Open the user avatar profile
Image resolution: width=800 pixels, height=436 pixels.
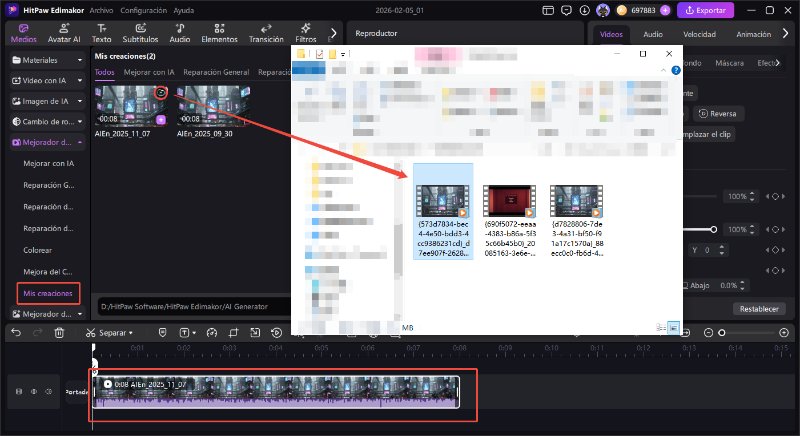tap(603, 10)
